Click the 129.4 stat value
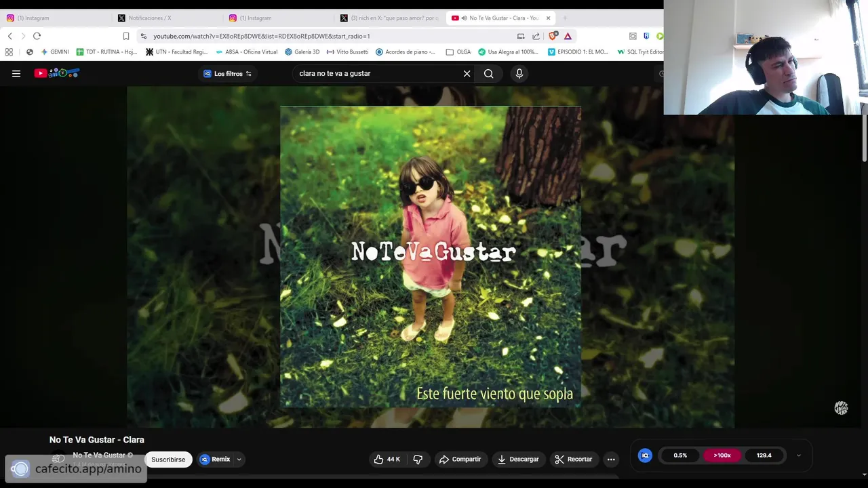 point(764,455)
